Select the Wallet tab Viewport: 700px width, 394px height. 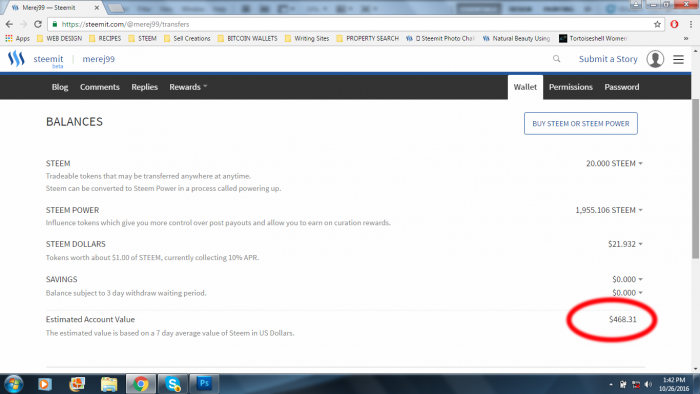pos(525,87)
